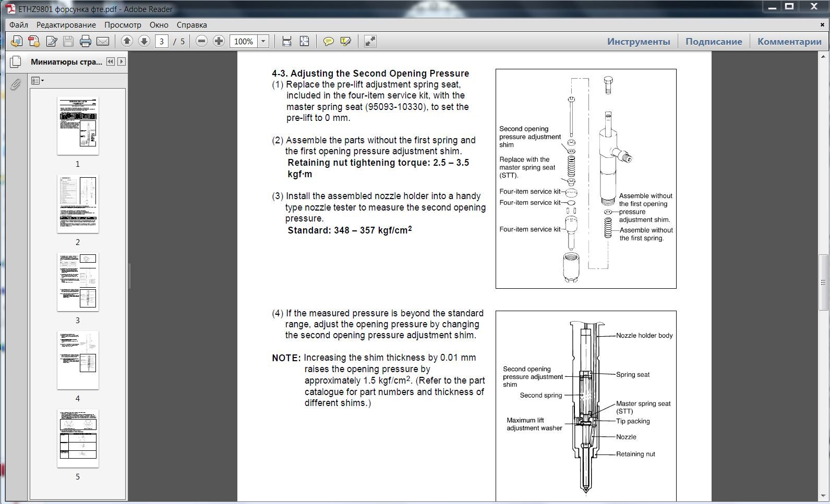The height and width of the screenshot is (504, 830).
Task: Click the heading '4-3. Adjusting the Second Opening Pressure'
Action: (370, 73)
